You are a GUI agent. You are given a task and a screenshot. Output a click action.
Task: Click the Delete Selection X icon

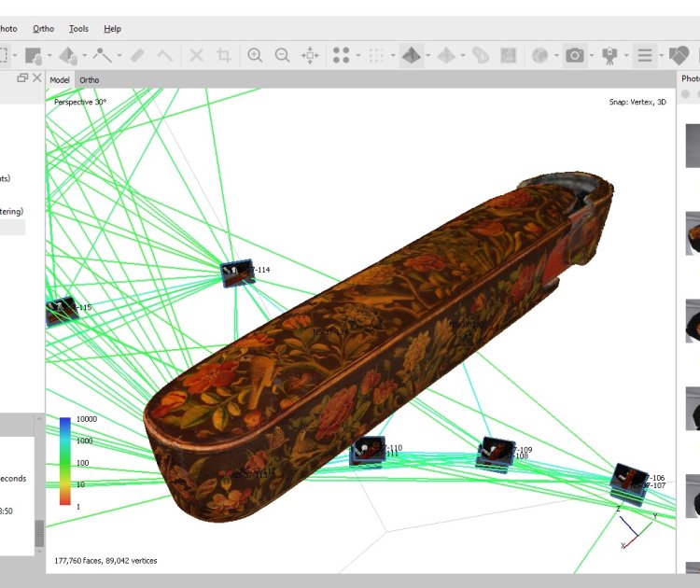tap(196, 55)
